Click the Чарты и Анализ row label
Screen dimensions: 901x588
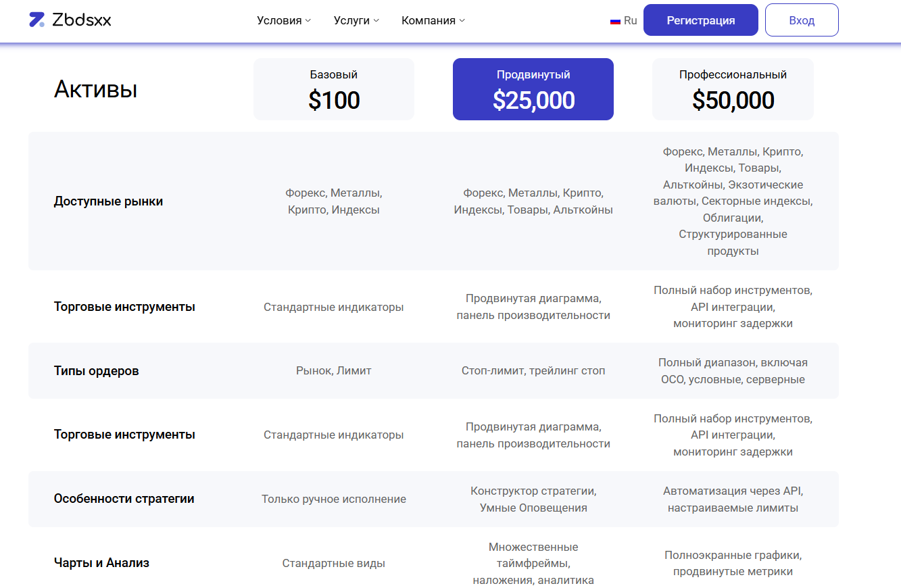[101, 563]
